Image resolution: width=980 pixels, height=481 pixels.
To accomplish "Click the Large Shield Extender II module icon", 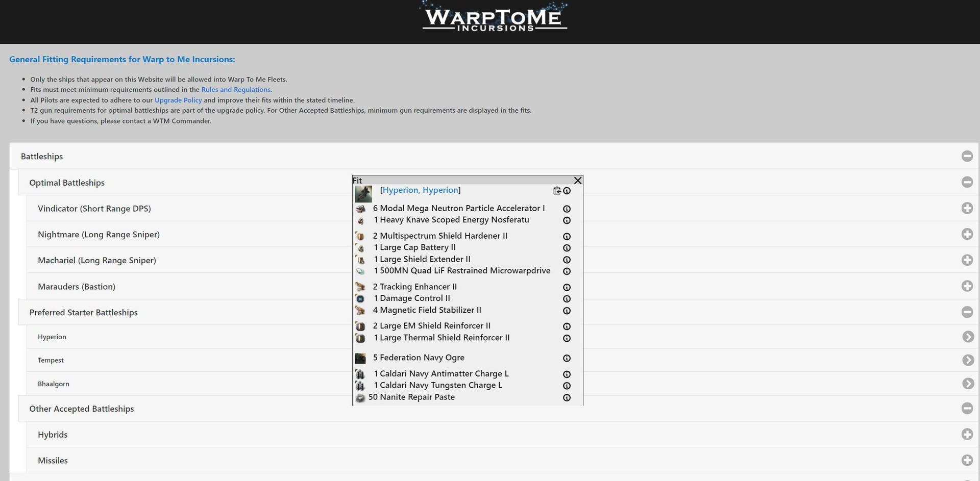I will coord(360,260).
